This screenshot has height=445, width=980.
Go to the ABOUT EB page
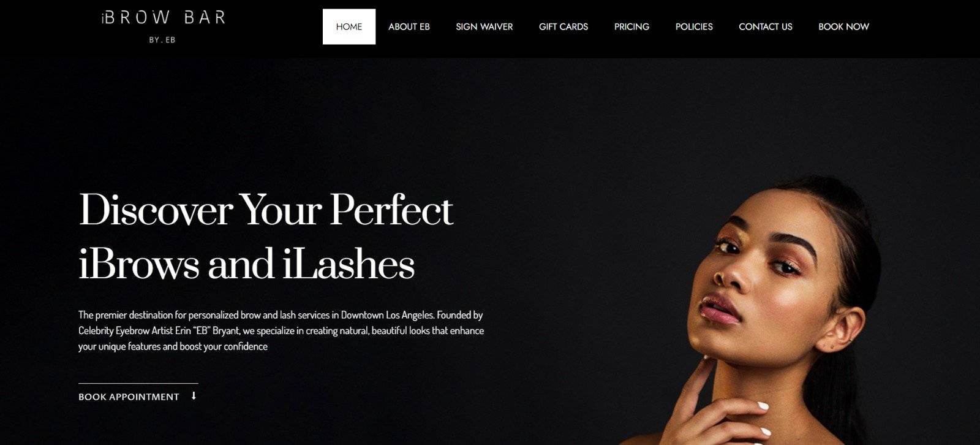pos(409,26)
